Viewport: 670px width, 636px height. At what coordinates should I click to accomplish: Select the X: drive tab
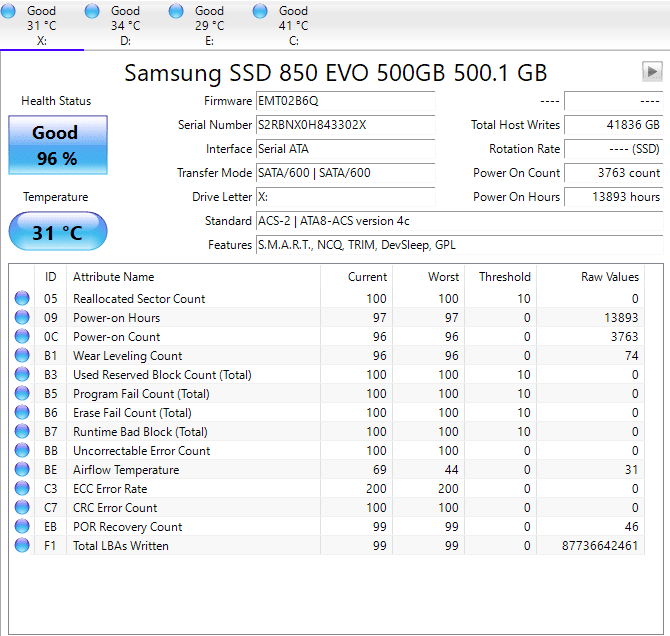(x=42, y=25)
